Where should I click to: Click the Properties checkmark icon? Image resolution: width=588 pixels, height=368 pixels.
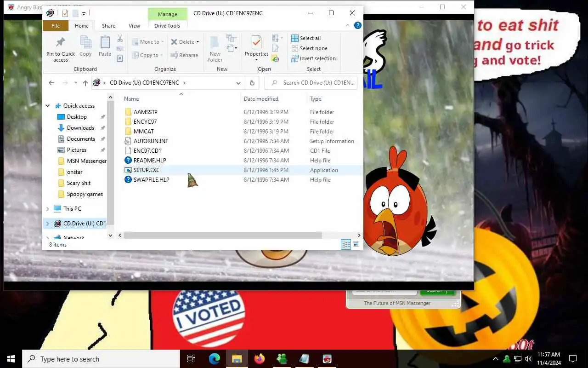256,42
